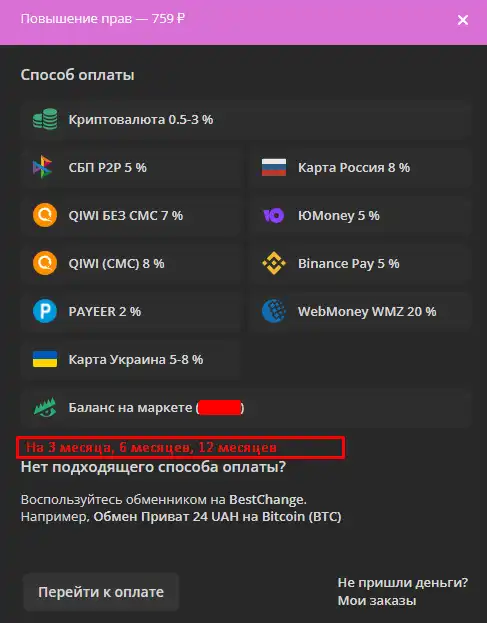The height and width of the screenshot is (623, 487).
Task: Select Криптовалюта 0.5-3 % payment method
Action: (246, 119)
